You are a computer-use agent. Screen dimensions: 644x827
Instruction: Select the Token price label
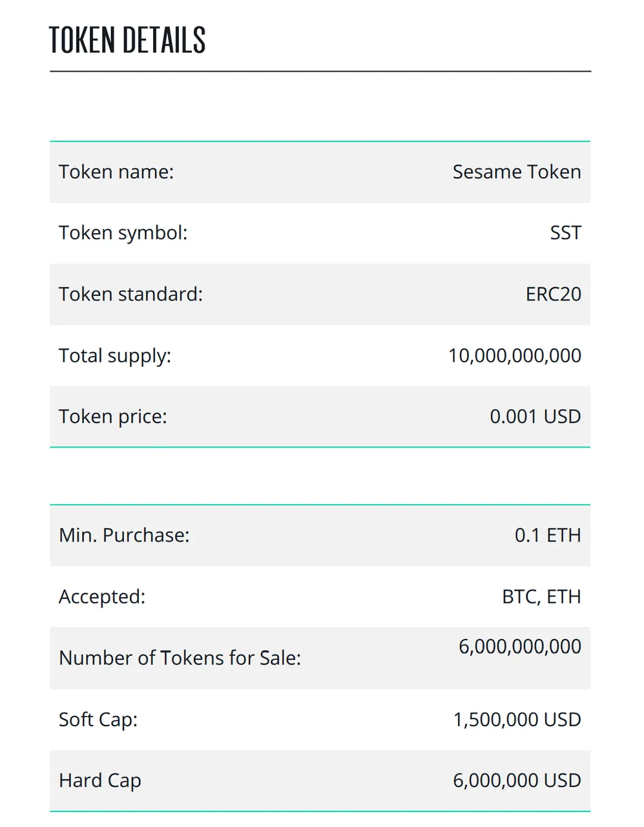click(113, 417)
